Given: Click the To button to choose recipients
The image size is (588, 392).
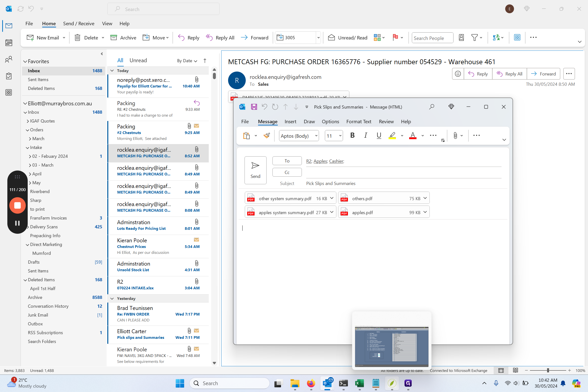Looking at the screenshot, I should pyautogui.click(x=287, y=161).
